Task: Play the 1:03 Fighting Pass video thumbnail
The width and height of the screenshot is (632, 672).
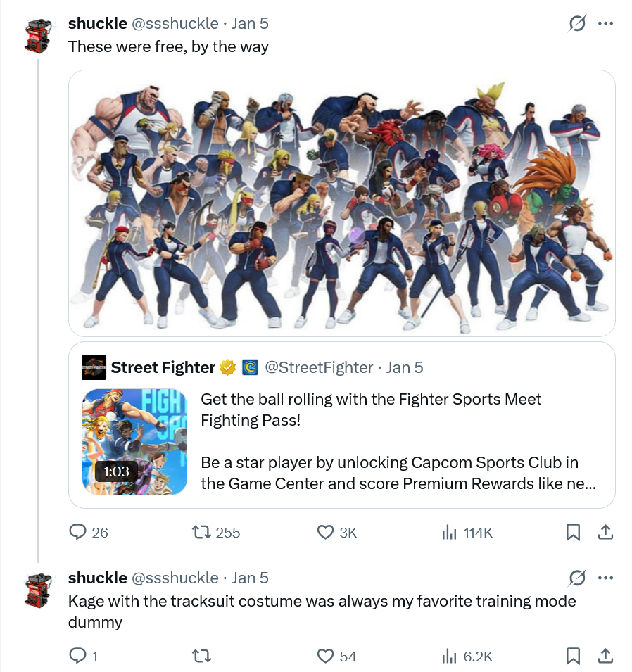Action: (134, 441)
